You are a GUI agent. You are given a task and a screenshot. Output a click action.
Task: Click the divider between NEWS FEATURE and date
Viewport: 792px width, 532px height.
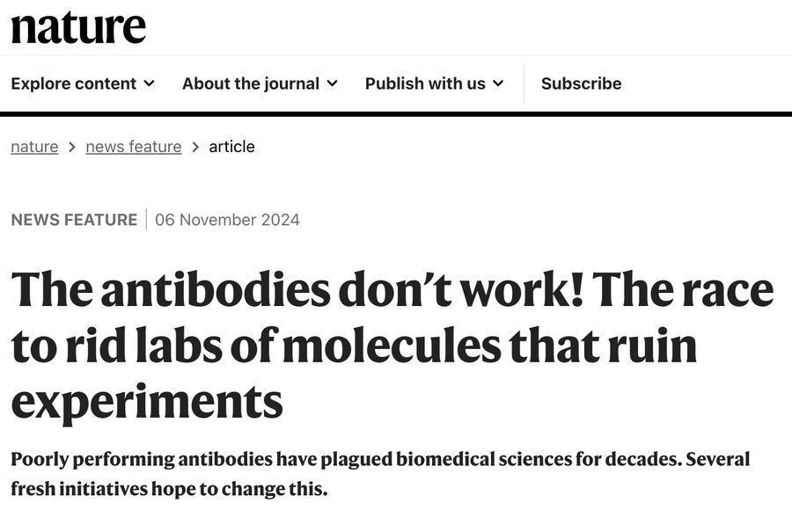tap(146, 220)
